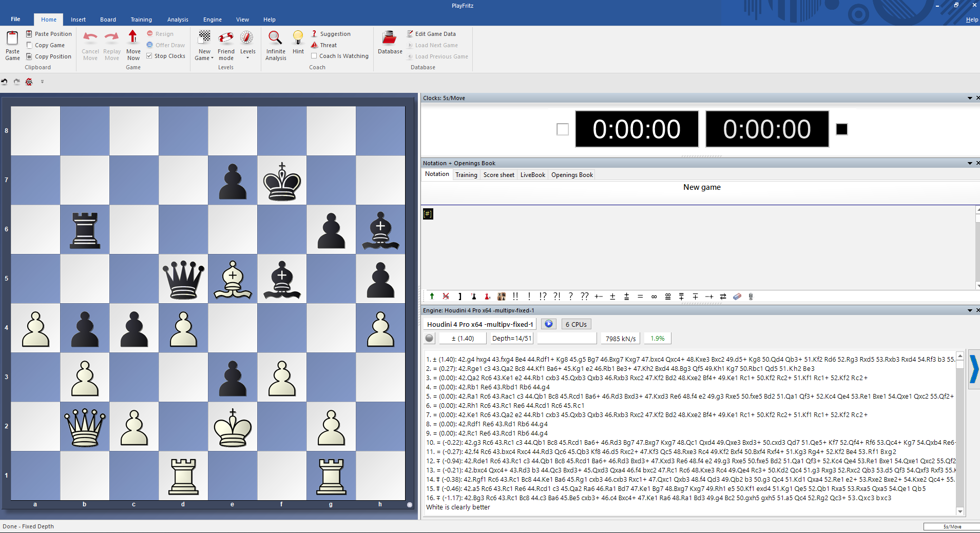Click the engine output scrollbar down arrow
Viewport: 980px width, 533px height.
pos(960,511)
